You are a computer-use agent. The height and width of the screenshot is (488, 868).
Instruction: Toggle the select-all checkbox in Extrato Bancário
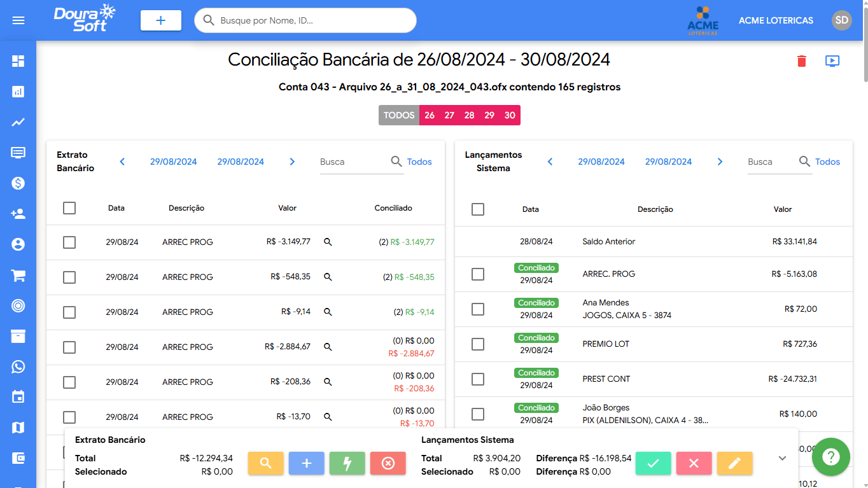point(69,207)
